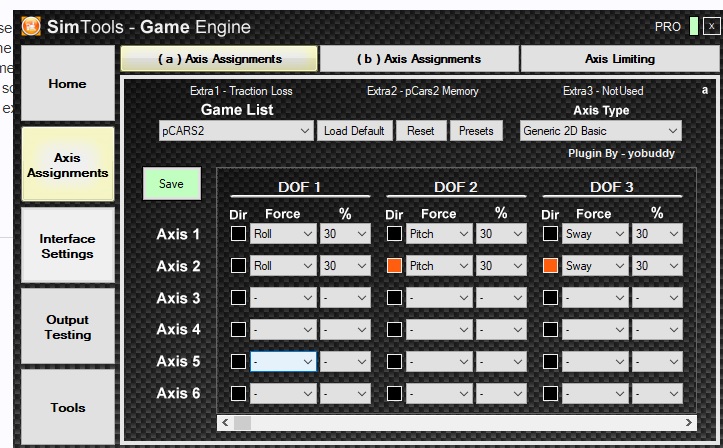
Task: Click the horizontal scrollbar thumb
Action: 243,423
